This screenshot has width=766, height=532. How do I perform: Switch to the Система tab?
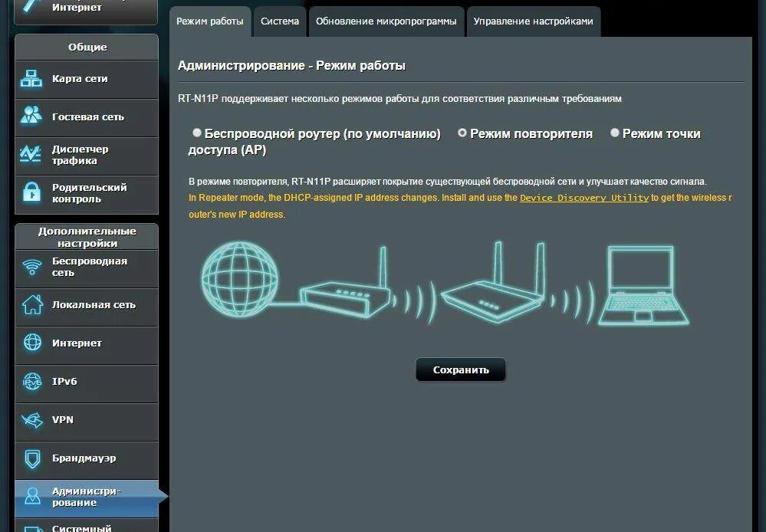(x=280, y=21)
